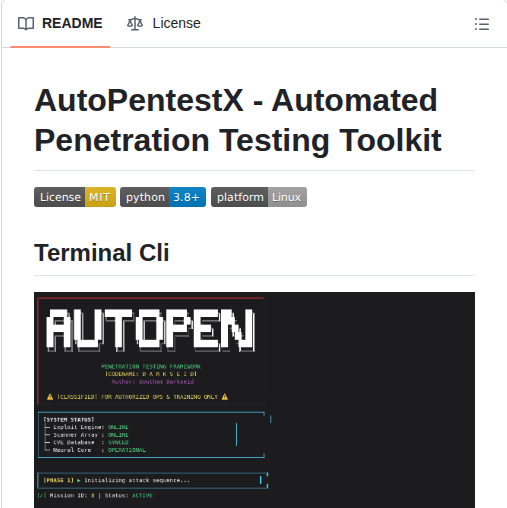Open the platform Linux badge
The height and width of the screenshot is (508, 507).
259,197
